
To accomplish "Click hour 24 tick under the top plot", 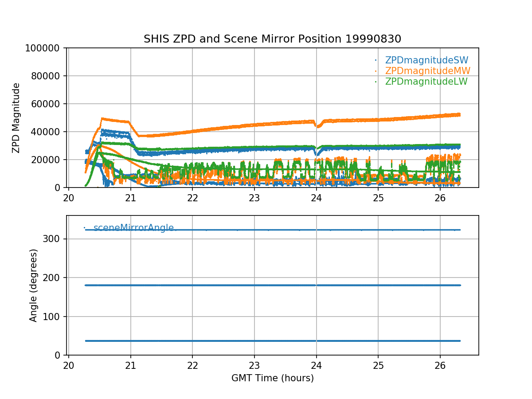I will point(316,197).
